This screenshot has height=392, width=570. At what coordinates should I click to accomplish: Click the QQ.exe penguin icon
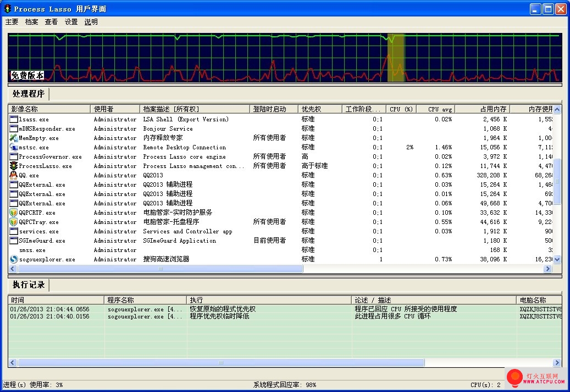point(13,175)
